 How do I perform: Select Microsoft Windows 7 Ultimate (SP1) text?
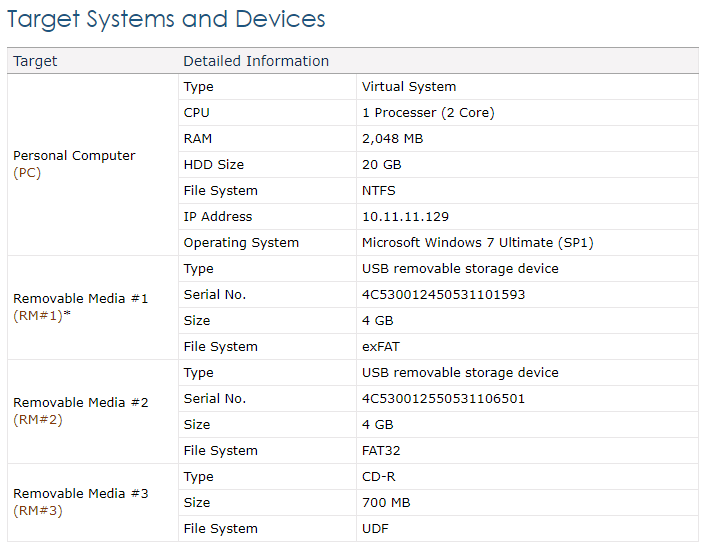point(477,243)
